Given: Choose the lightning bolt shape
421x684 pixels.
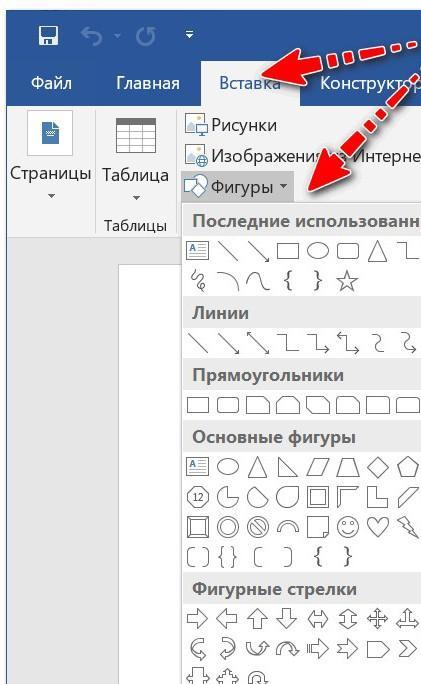Looking at the screenshot, I should click(407, 527).
